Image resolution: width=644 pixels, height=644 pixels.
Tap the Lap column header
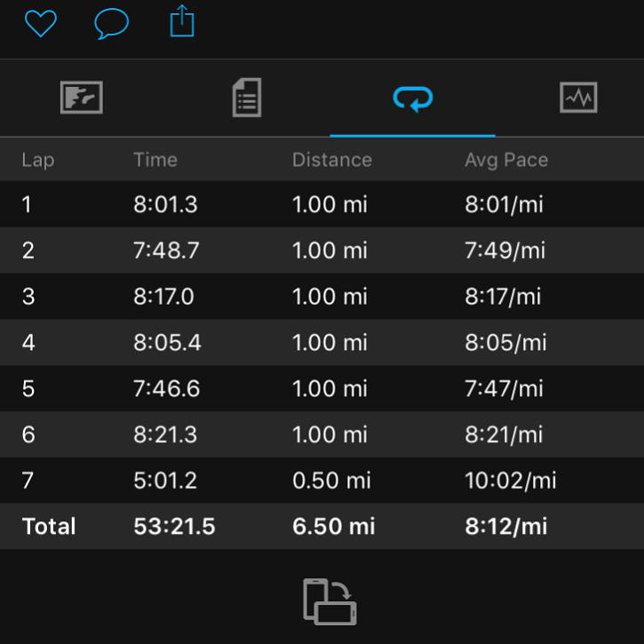(x=38, y=160)
